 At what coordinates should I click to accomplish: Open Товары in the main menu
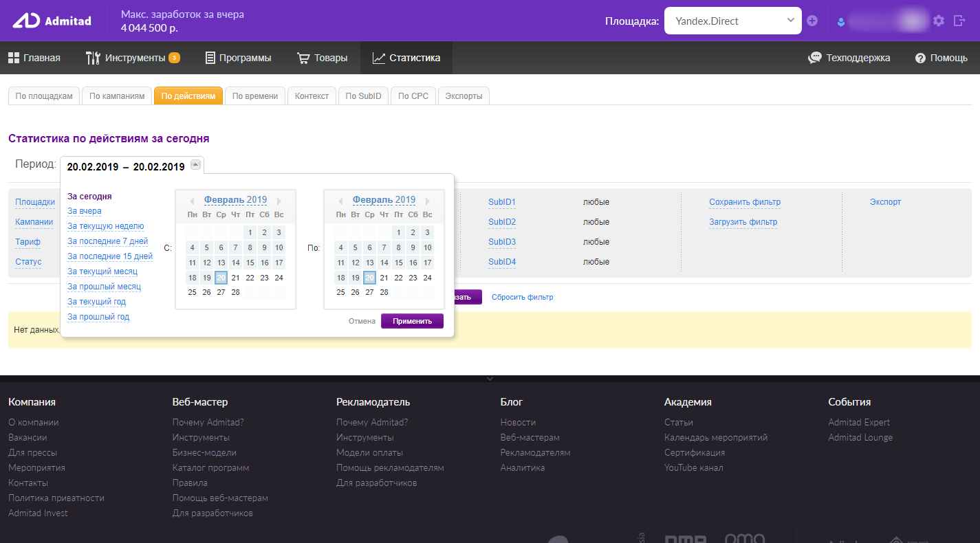[322, 58]
